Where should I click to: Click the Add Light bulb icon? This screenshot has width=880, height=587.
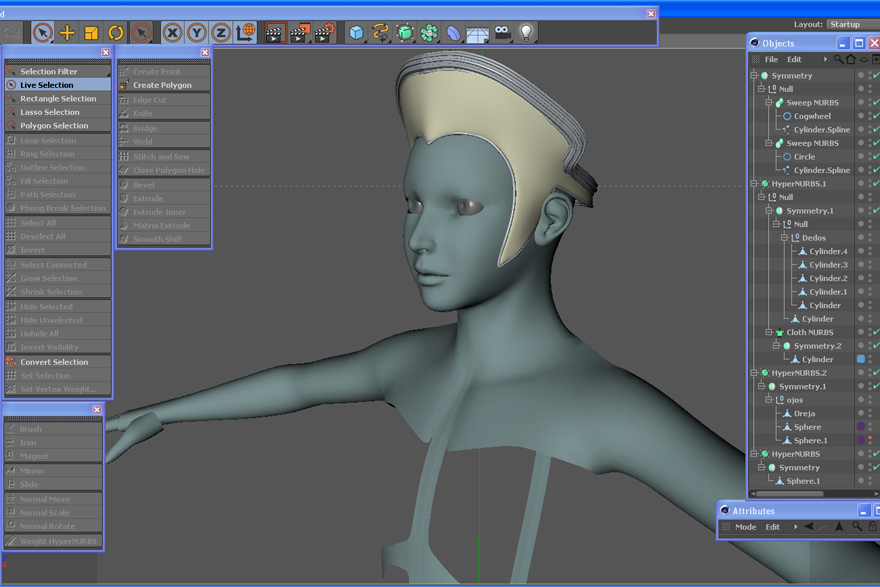526,33
